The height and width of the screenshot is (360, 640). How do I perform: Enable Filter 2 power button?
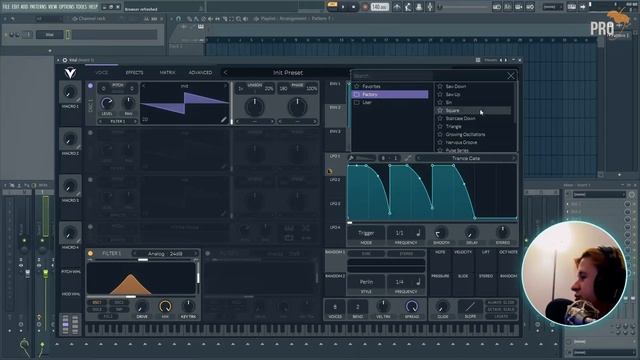coord(207,253)
